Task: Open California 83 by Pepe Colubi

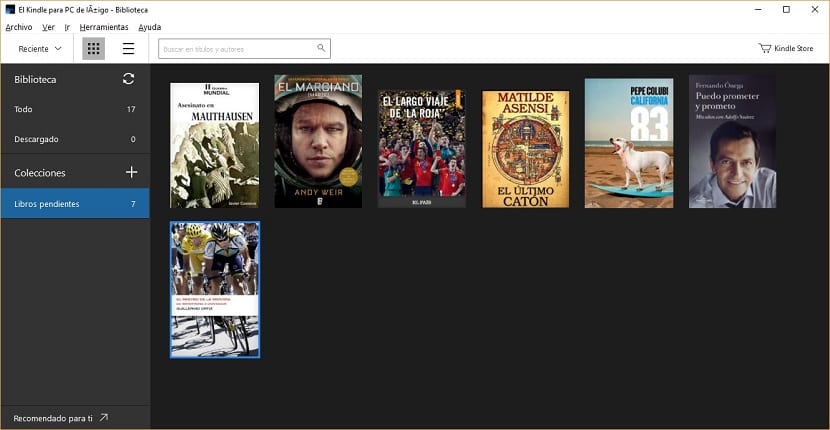Action: pos(629,143)
